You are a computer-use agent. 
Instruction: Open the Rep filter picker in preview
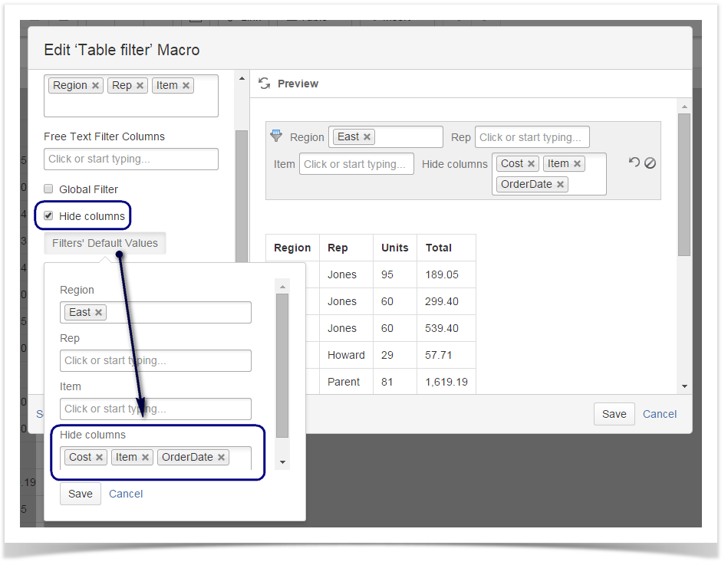click(532, 136)
